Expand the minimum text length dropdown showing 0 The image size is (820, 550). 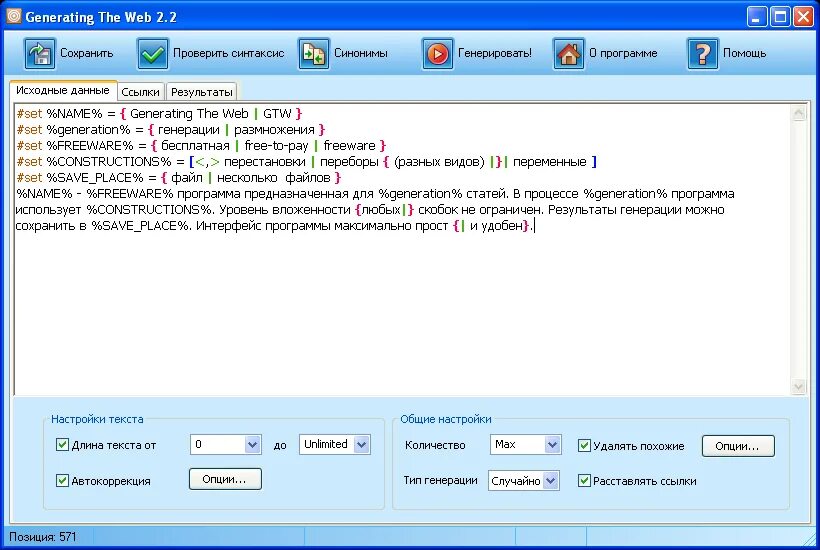pos(253,445)
